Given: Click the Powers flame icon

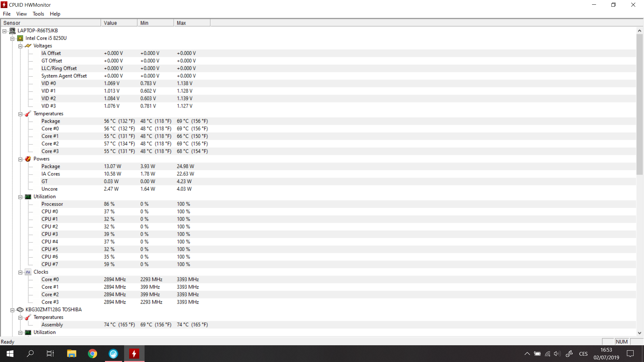Looking at the screenshot, I should 28,159.
